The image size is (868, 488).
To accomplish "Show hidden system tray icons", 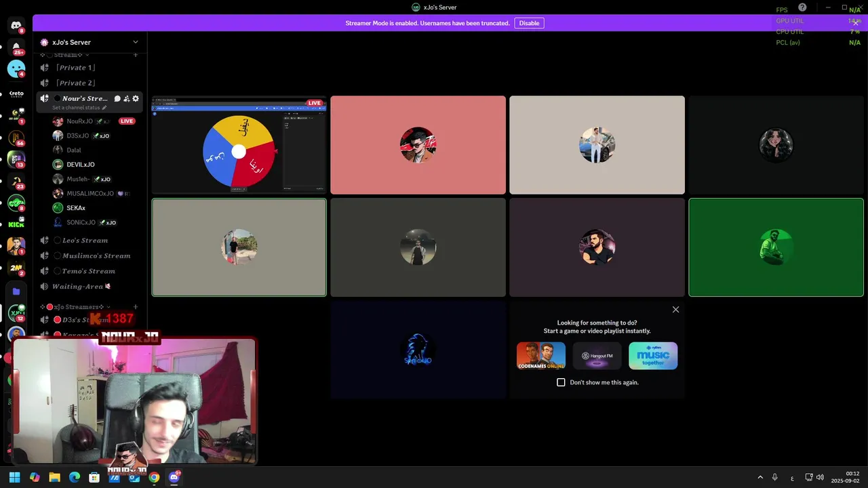I will [x=760, y=477].
